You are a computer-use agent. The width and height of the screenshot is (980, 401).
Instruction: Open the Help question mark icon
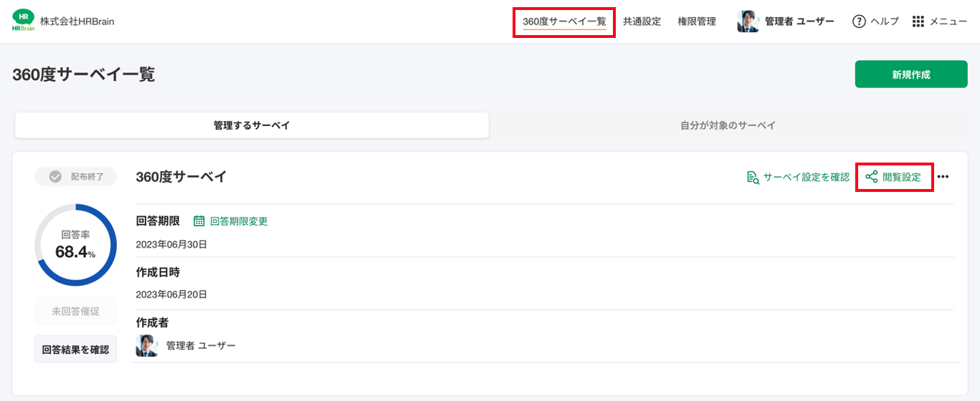coord(859,21)
